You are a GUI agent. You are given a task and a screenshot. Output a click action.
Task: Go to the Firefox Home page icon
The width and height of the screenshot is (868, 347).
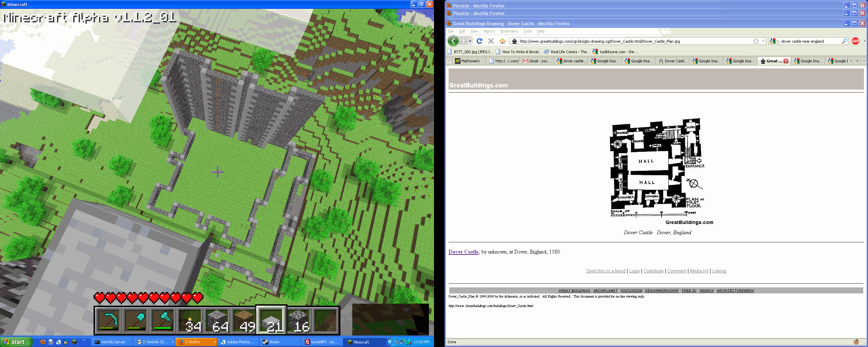point(502,41)
